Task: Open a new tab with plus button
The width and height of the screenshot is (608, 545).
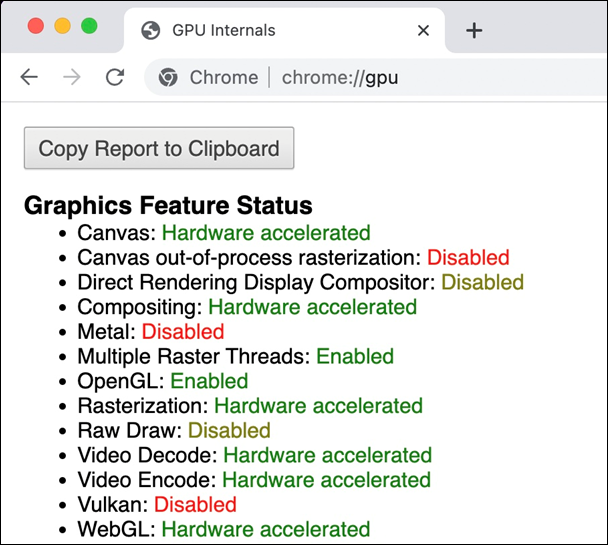Action: [474, 30]
